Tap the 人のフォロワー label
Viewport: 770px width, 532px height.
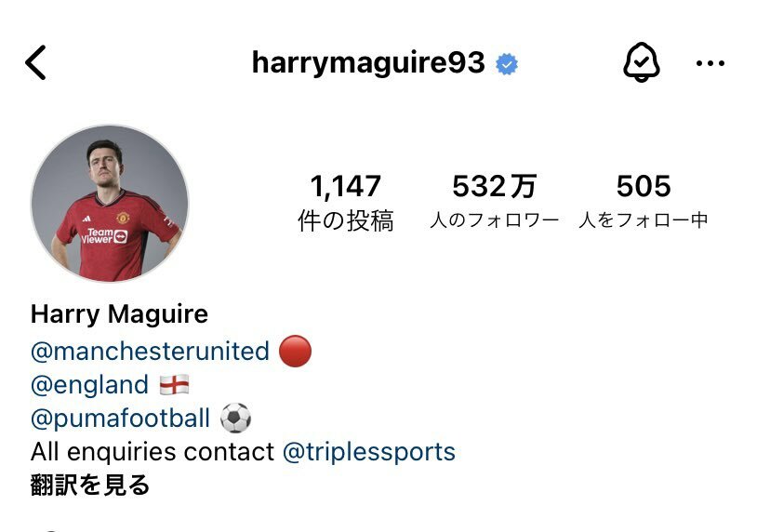point(494,220)
